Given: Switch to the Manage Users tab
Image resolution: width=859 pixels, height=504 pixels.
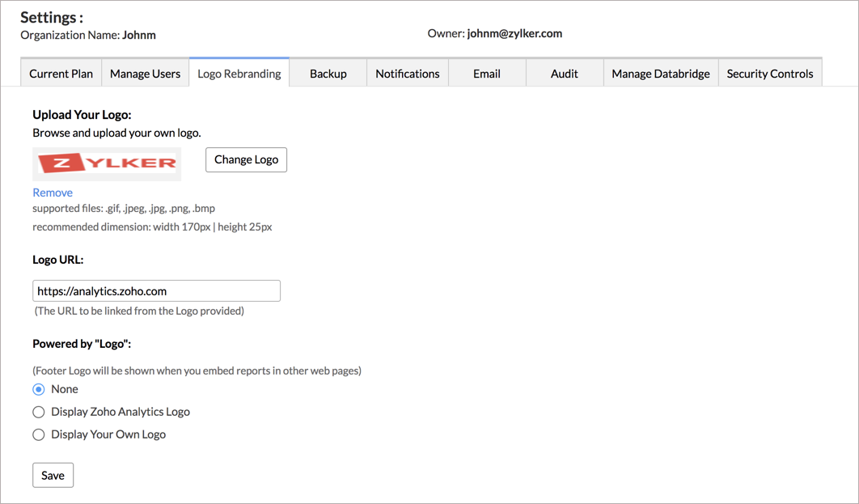Looking at the screenshot, I should pyautogui.click(x=145, y=74).
